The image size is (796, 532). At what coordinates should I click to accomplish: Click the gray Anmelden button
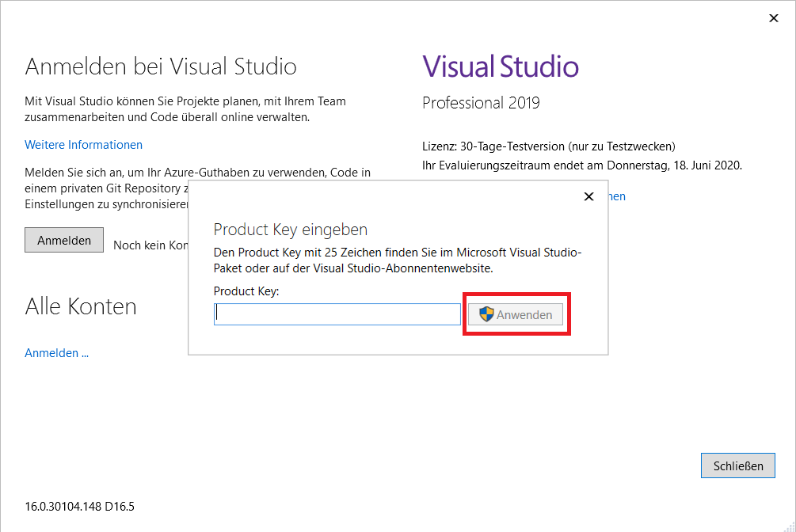64,240
